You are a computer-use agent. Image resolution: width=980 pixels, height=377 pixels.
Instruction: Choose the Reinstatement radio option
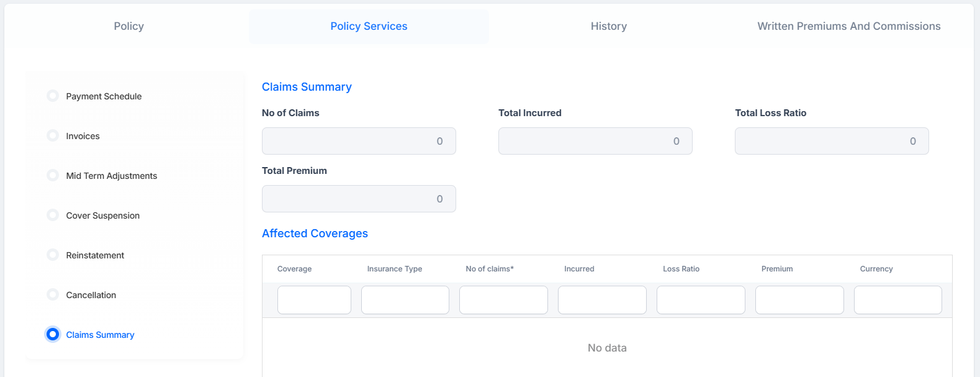click(53, 255)
